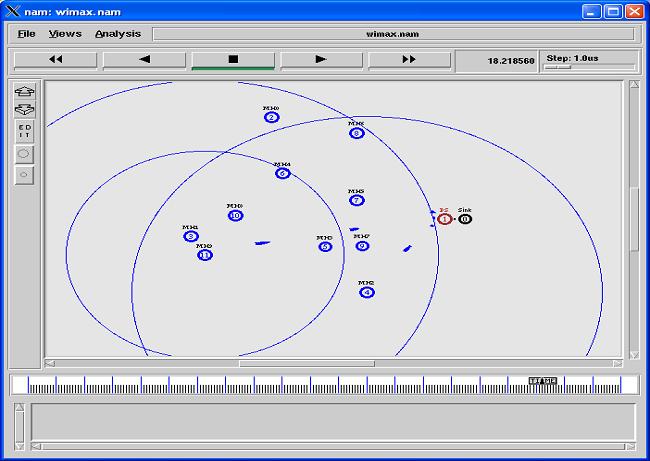Select the large circle tool

coord(24,154)
